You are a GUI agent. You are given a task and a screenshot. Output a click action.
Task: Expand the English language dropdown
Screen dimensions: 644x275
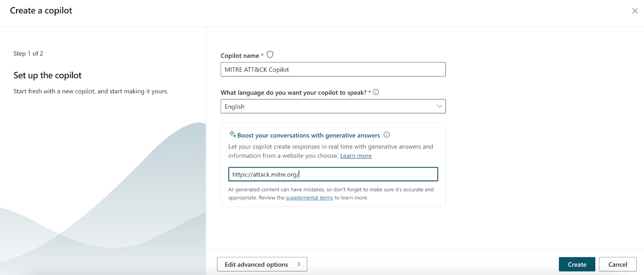pos(333,106)
